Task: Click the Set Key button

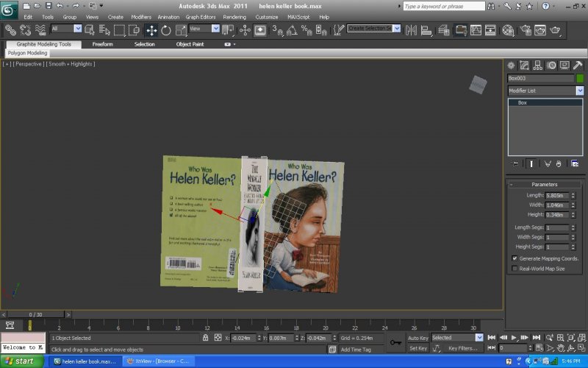Action: click(x=417, y=348)
